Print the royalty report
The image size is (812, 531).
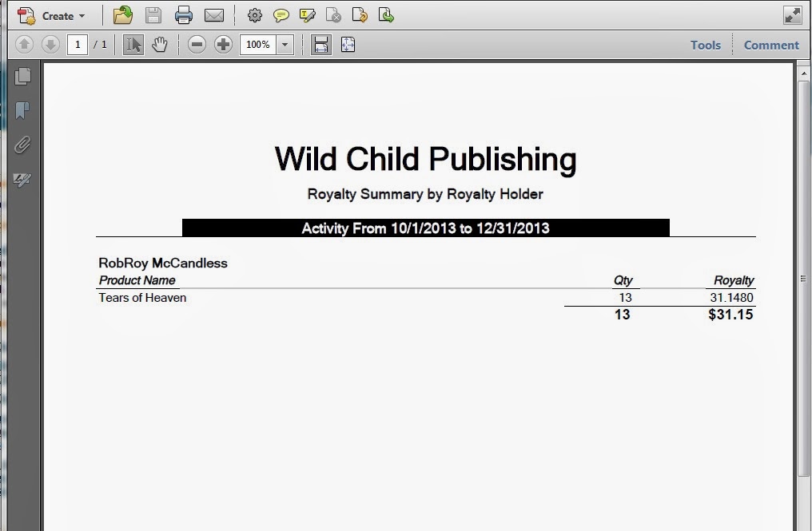pyautogui.click(x=183, y=15)
